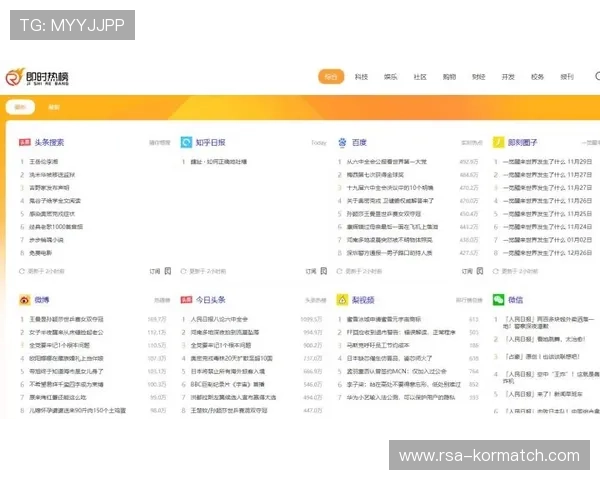Viewport: 600px width, 480px height.
Task: Refresh the 知乎日报 card via its circular arrow
Action: [183, 271]
